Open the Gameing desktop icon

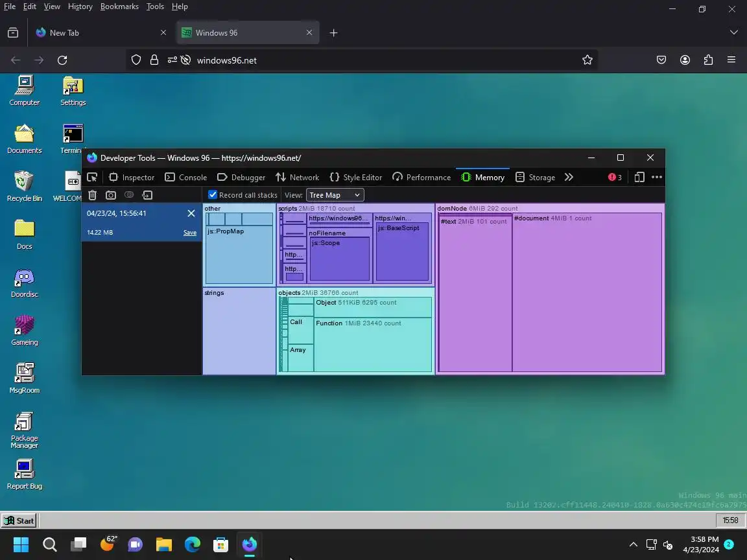(24, 331)
